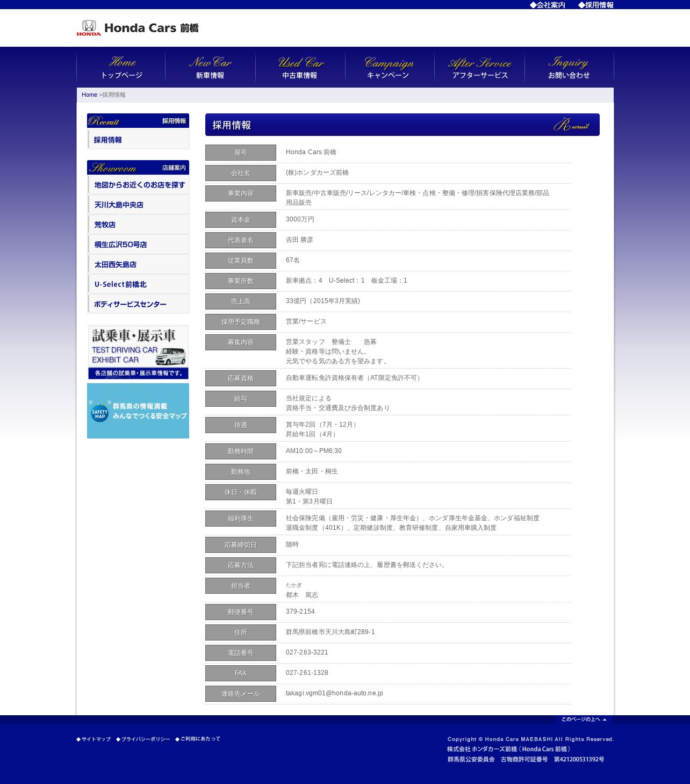Open 桐生広沢50号店 showroom link
The width and height of the screenshot is (690, 784).
[138, 244]
